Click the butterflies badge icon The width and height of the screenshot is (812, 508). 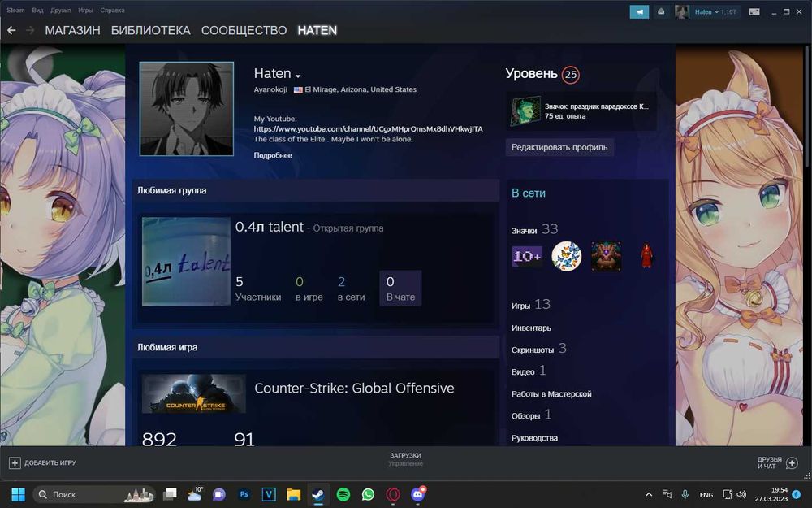pyautogui.click(x=567, y=257)
